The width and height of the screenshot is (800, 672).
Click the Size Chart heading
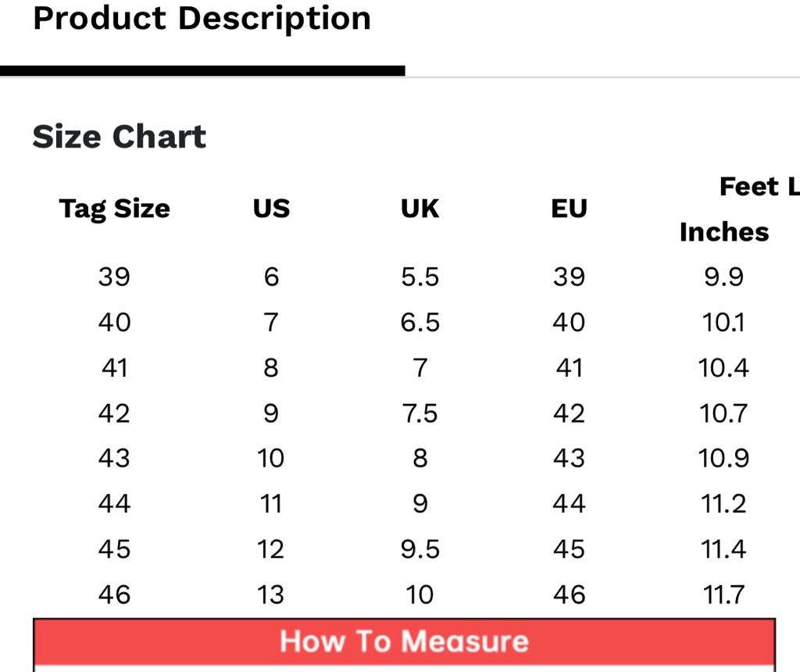point(120,137)
